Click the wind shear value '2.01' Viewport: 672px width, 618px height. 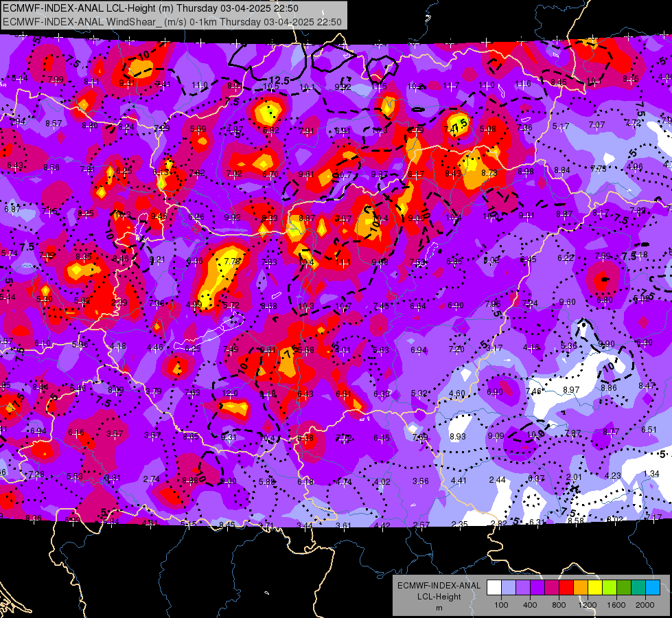574,477
